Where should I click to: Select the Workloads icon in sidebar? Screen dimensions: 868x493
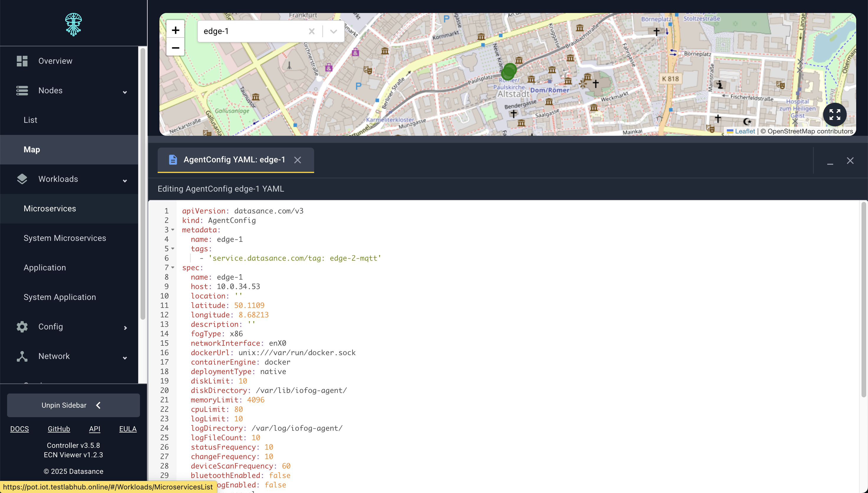click(x=22, y=179)
